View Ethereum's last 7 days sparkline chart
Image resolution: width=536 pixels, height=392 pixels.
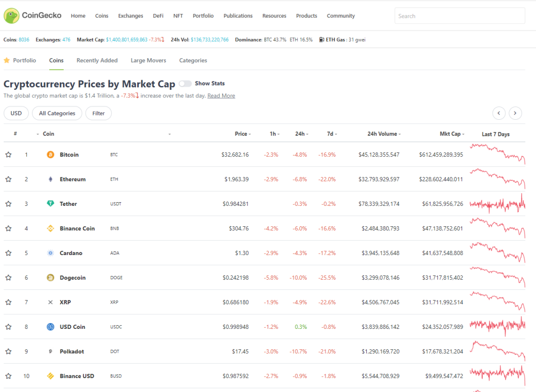click(497, 179)
